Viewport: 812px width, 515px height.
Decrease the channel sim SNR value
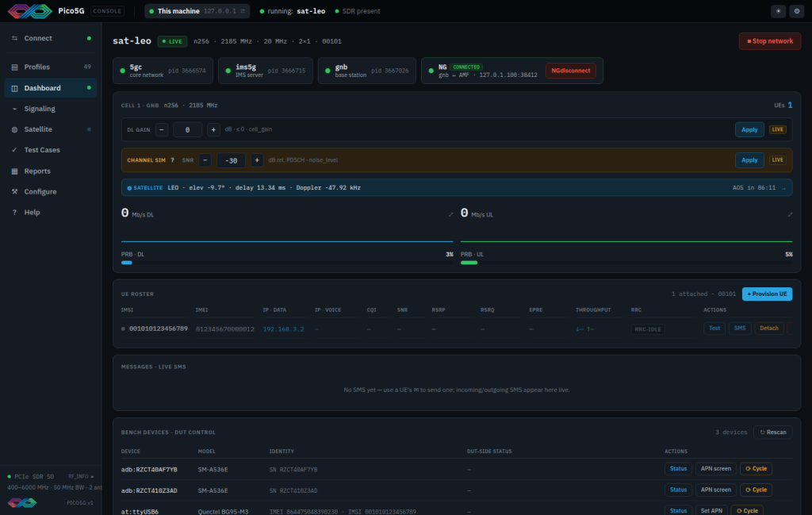(205, 160)
